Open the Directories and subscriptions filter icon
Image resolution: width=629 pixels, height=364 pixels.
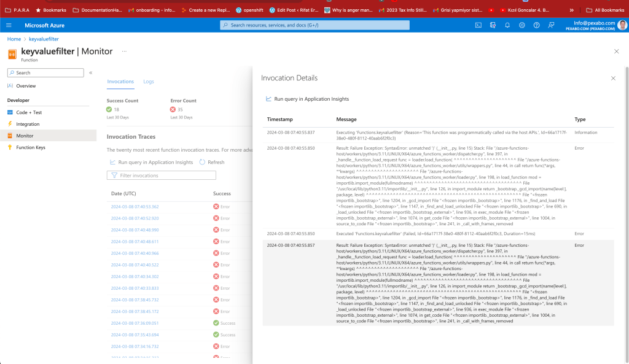(x=493, y=25)
